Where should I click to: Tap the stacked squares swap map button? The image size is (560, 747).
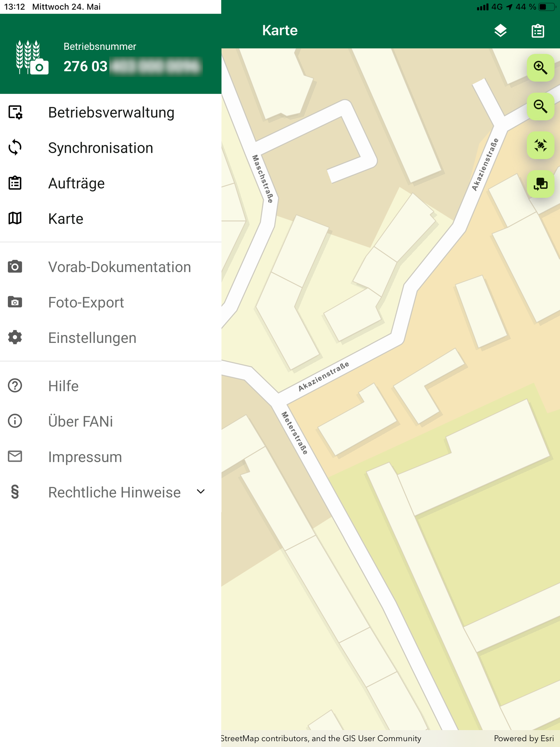[540, 184]
